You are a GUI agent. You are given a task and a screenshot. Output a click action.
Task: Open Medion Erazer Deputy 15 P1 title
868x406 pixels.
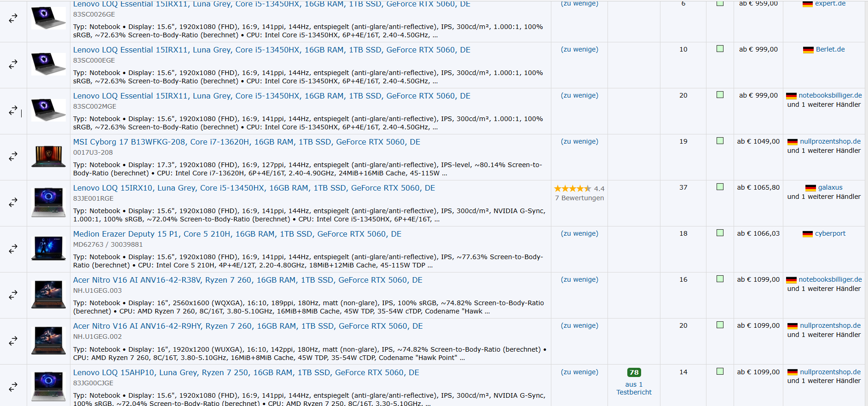[x=237, y=234]
